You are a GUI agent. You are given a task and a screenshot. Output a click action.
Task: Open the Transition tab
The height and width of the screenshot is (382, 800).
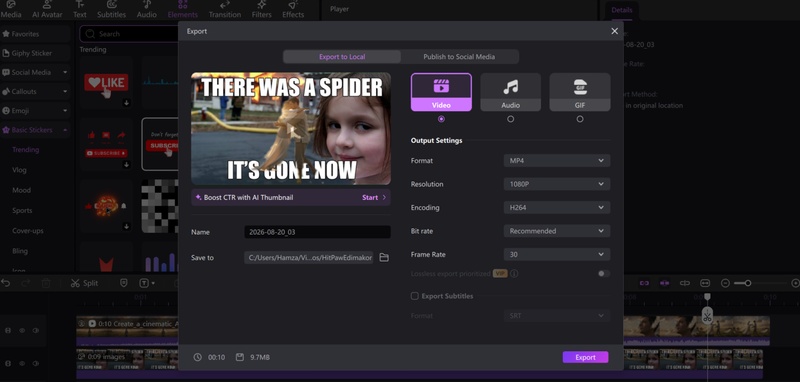click(224, 9)
